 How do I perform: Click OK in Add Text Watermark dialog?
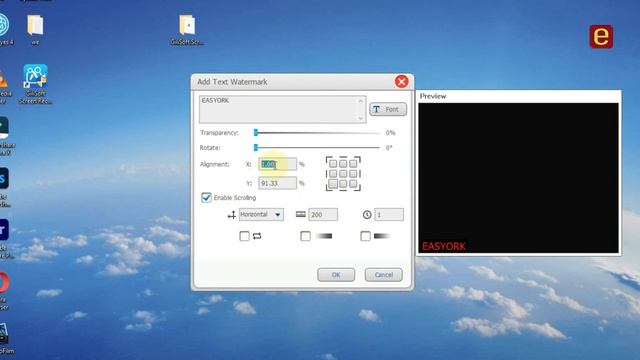(x=336, y=275)
